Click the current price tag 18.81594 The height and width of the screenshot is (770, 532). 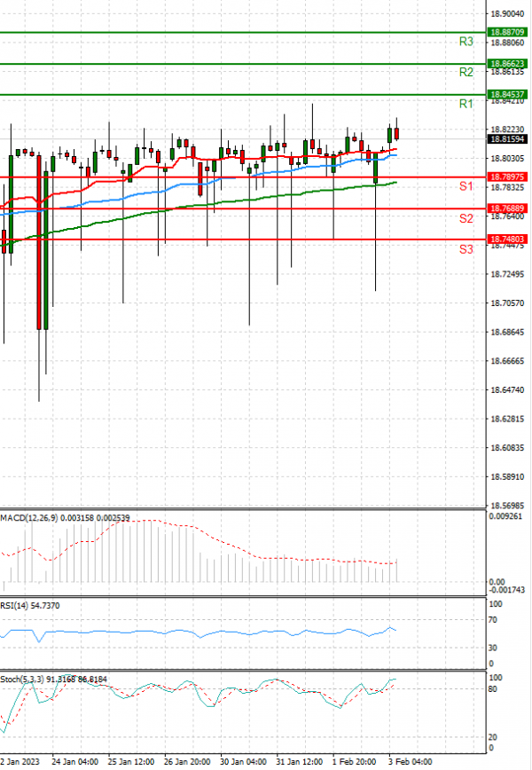[x=507, y=139]
